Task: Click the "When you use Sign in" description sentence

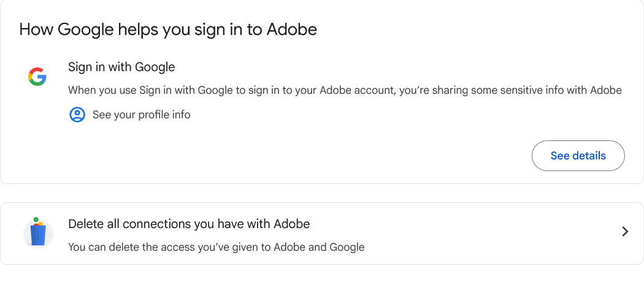Action: [x=345, y=90]
